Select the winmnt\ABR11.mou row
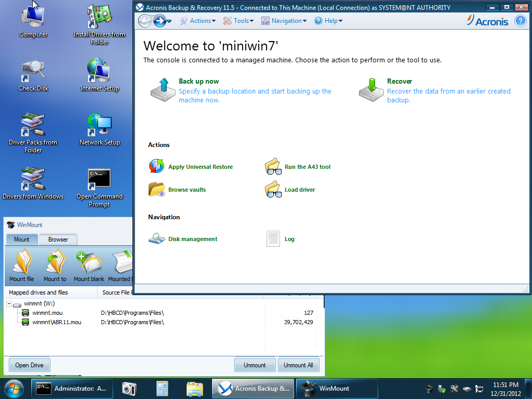The width and height of the screenshot is (532, 399). [57, 322]
